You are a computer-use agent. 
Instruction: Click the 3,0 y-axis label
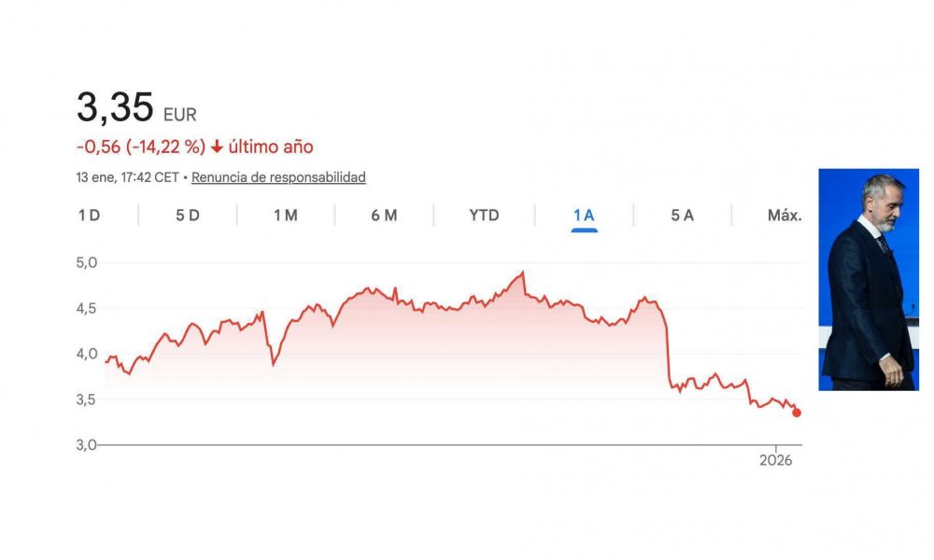tap(87, 444)
